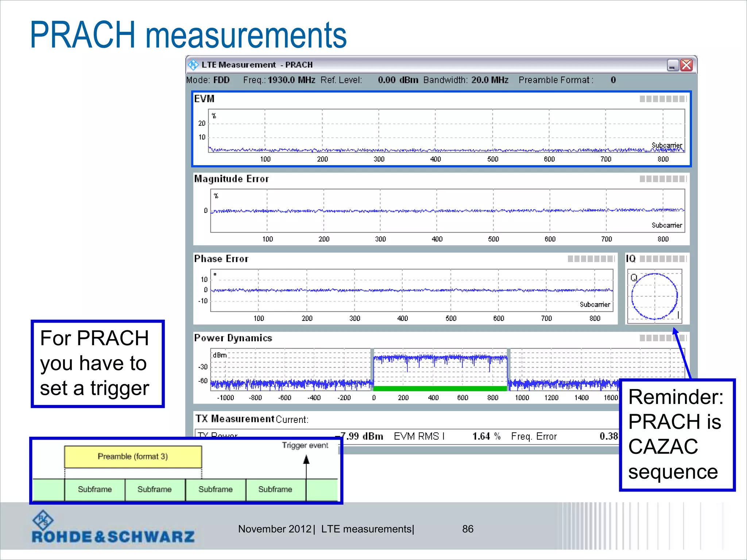Click the EVM panel level indicator bar
This screenshot has height=560, width=747.
[663, 99]
